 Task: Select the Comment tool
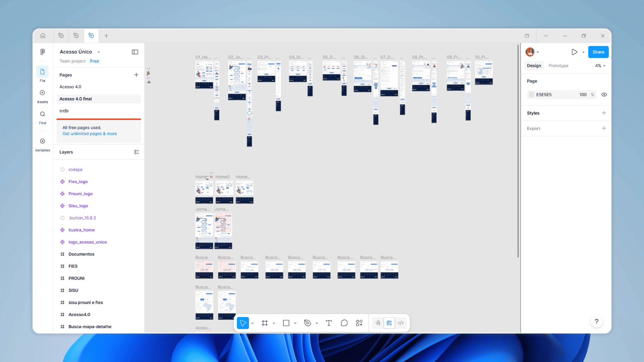click(x=344, y=323)
